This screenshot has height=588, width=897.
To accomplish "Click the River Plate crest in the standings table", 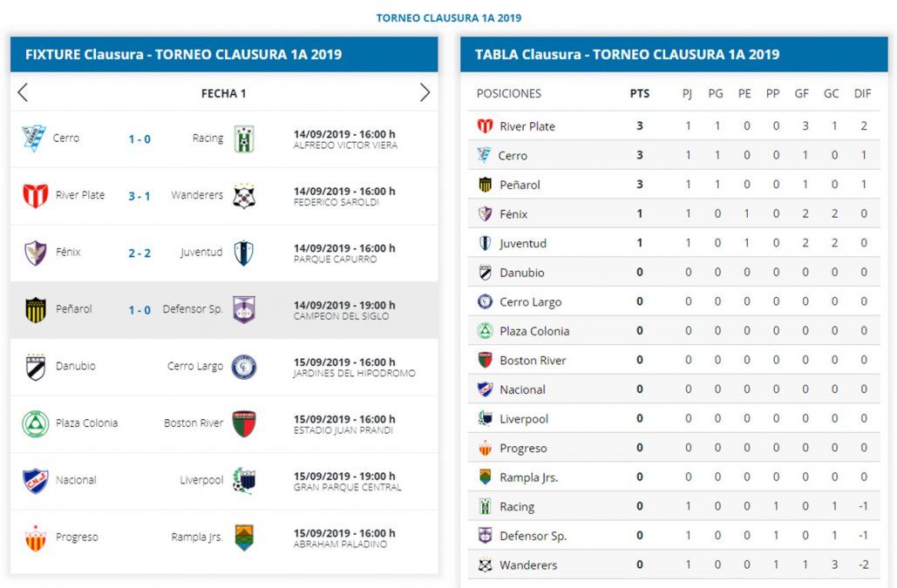I will point(485,126).
